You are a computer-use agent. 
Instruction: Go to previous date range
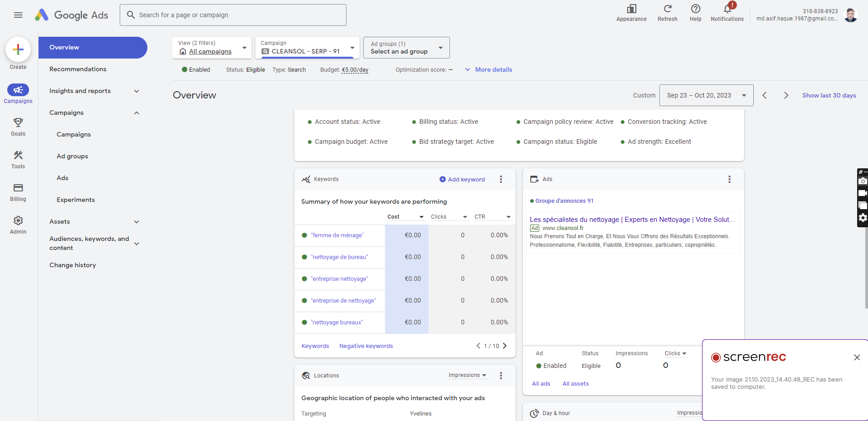pyautogui.click(x=765, y=95)
